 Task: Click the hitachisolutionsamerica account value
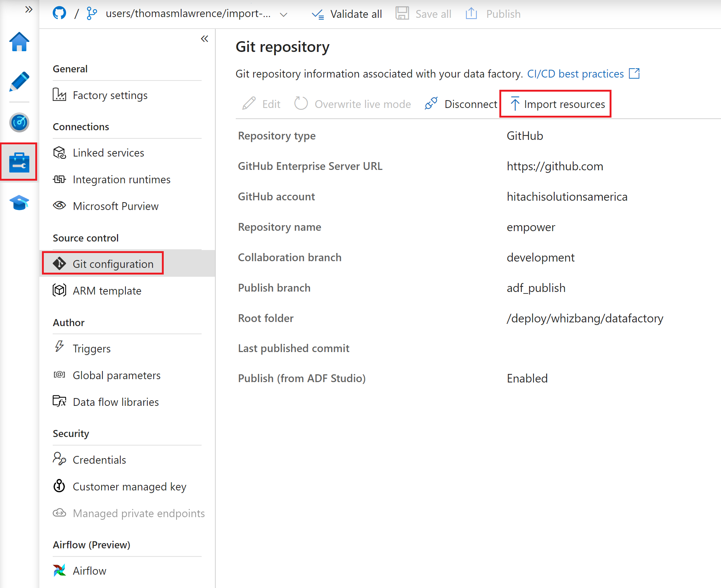click(567, 197)
